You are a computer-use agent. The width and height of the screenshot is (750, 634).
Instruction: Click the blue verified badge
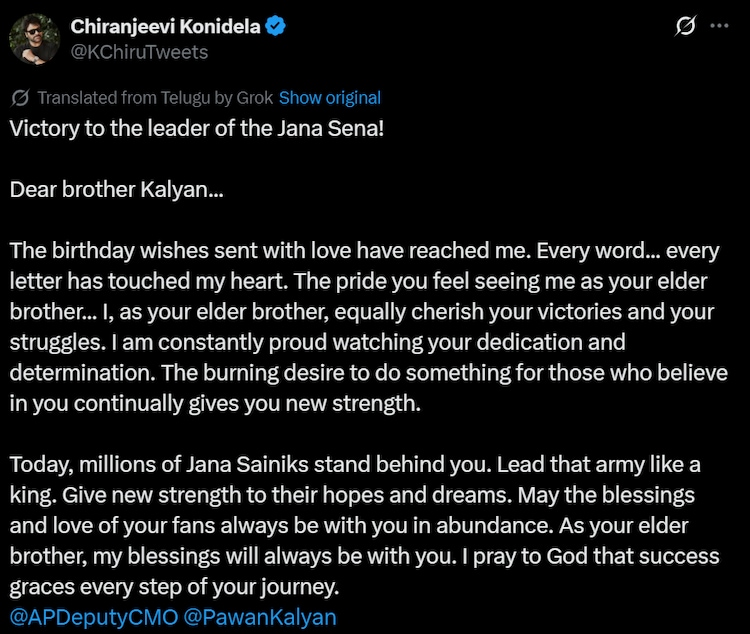click(275, 26)
